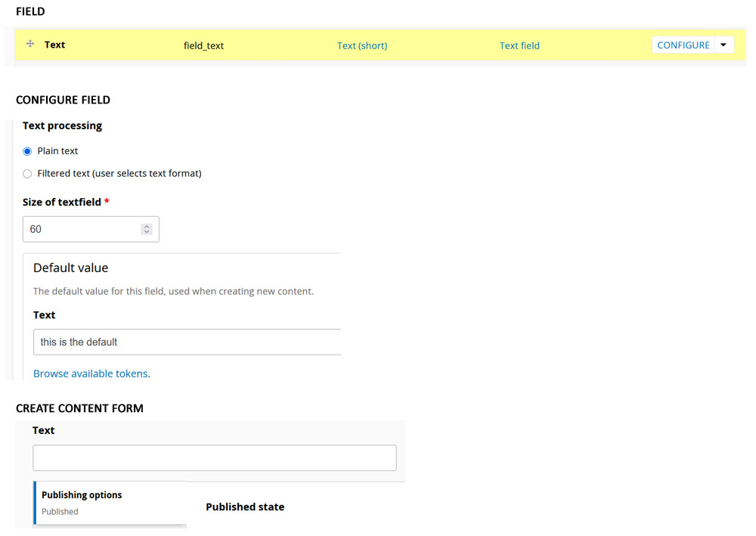Open the Browse available tokens link

(x=91, y=373)
